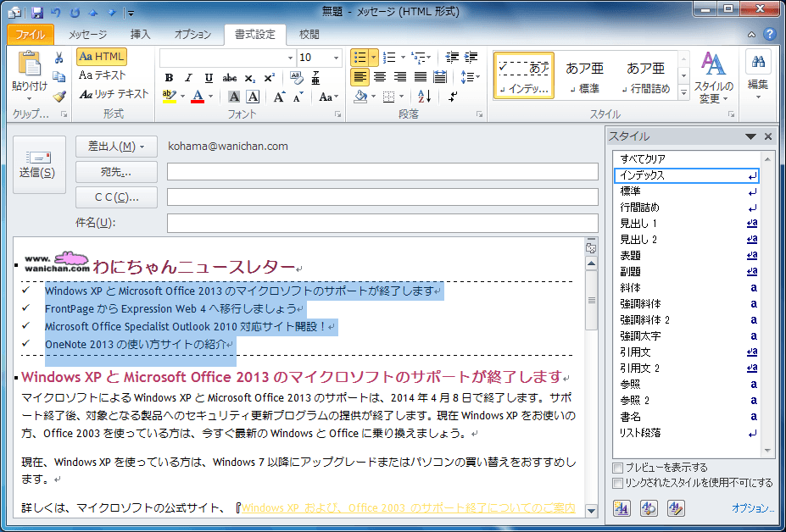Open the Style Inspector icon
The height and width of the screenshot is (532, 786).
point(649,508)
